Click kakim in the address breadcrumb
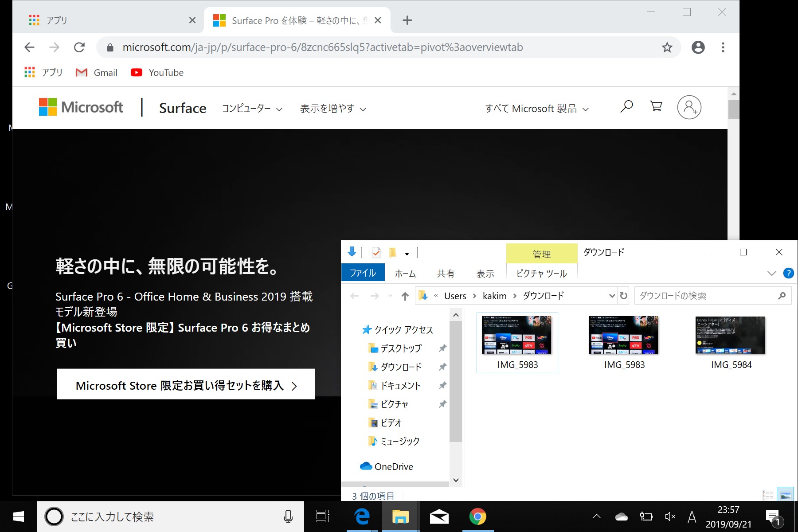798x532 pixels. (x=494, y=296)
